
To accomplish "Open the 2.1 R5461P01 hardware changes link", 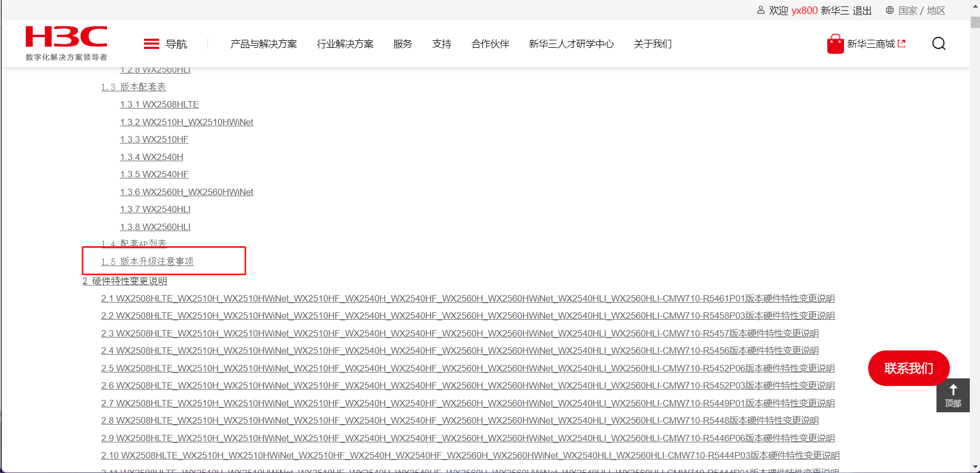I will click(x=468, y=298).
